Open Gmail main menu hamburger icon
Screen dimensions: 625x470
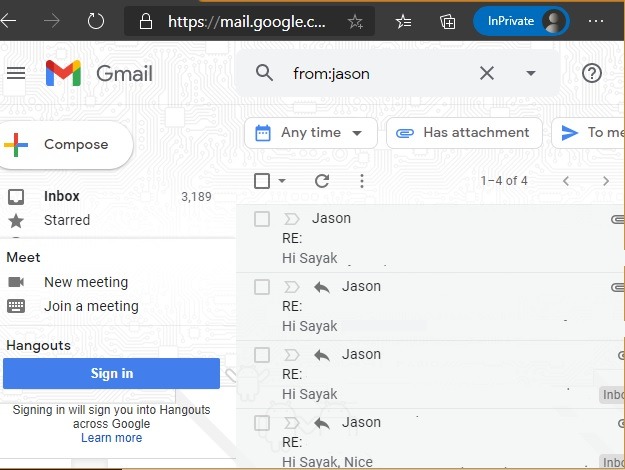[16, 73]
